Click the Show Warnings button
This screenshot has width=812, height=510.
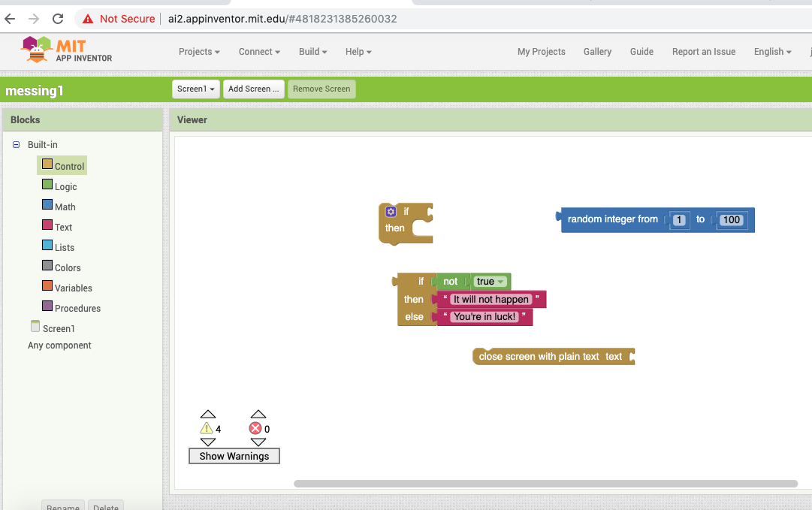pos(234,456)
